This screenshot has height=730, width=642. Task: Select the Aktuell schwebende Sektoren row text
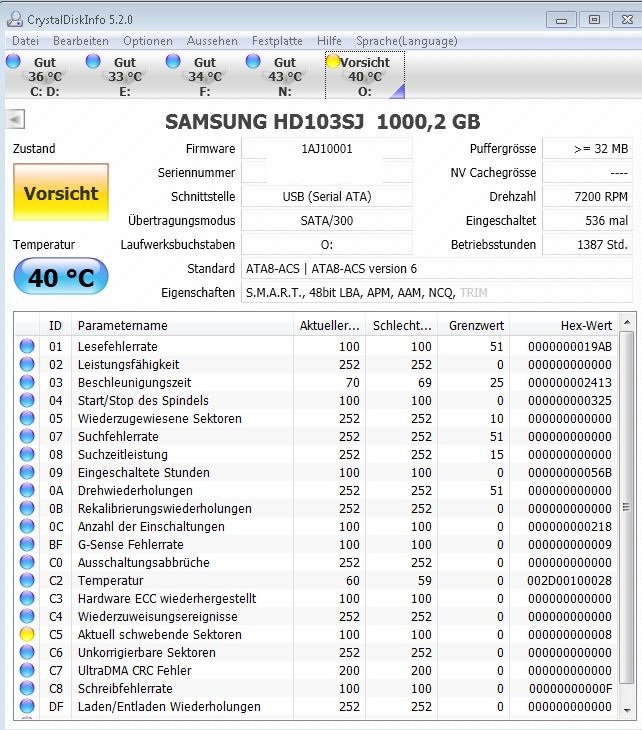160,634
